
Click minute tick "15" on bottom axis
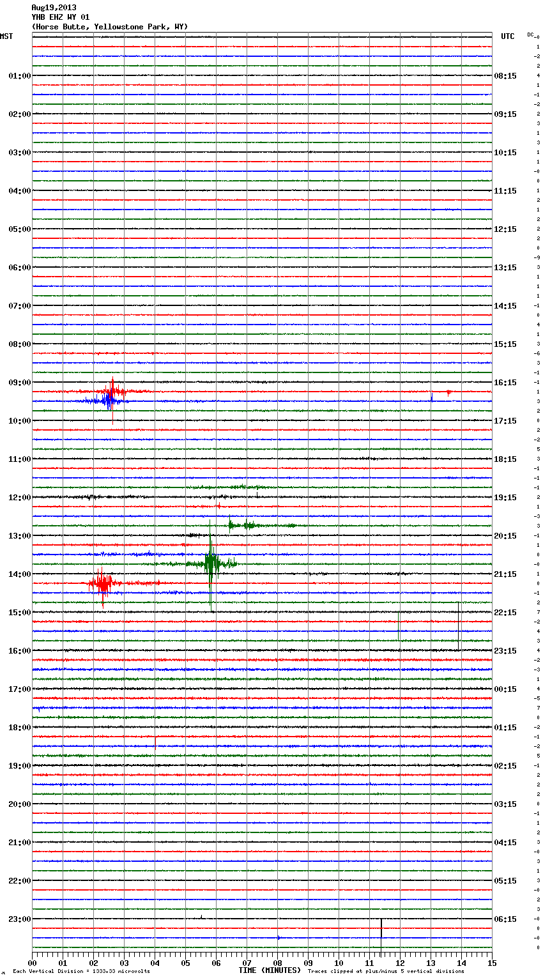coord(492,963)
